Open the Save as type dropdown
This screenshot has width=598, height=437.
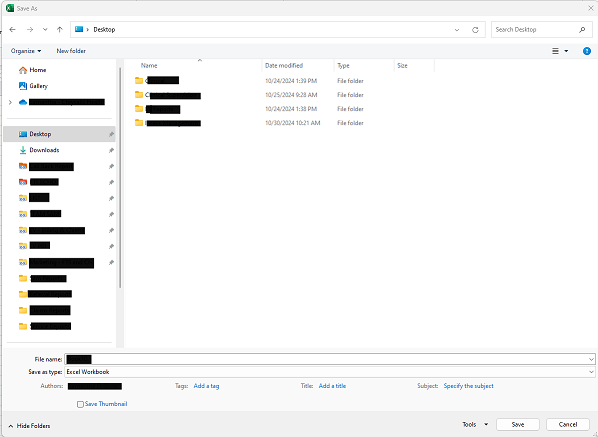point(330,372)
